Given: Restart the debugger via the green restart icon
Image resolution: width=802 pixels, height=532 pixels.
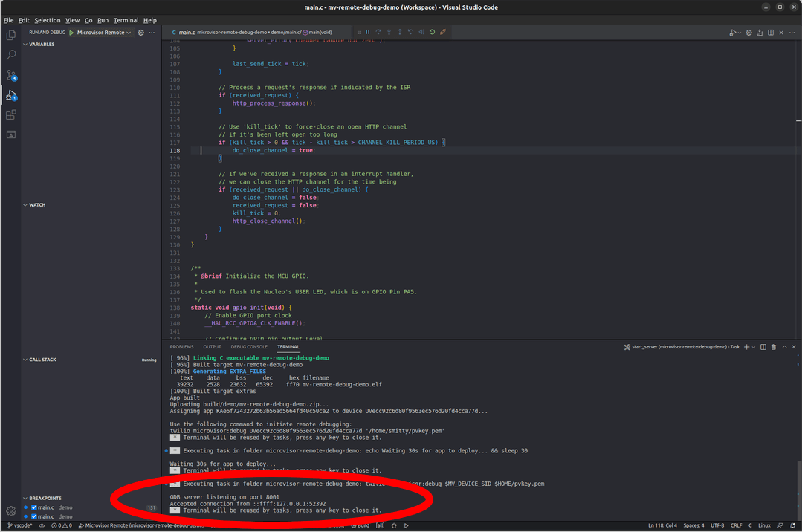Looking at the screenshot, I should (x=432, y=32).
